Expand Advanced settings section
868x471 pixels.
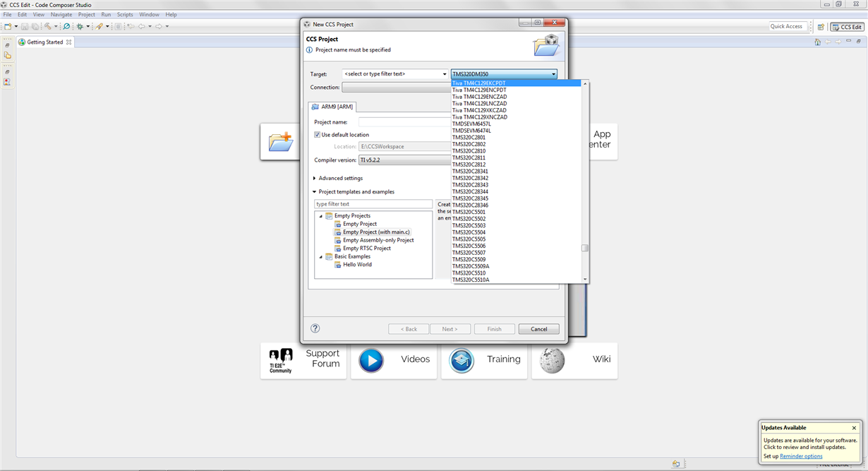point(314,179)
